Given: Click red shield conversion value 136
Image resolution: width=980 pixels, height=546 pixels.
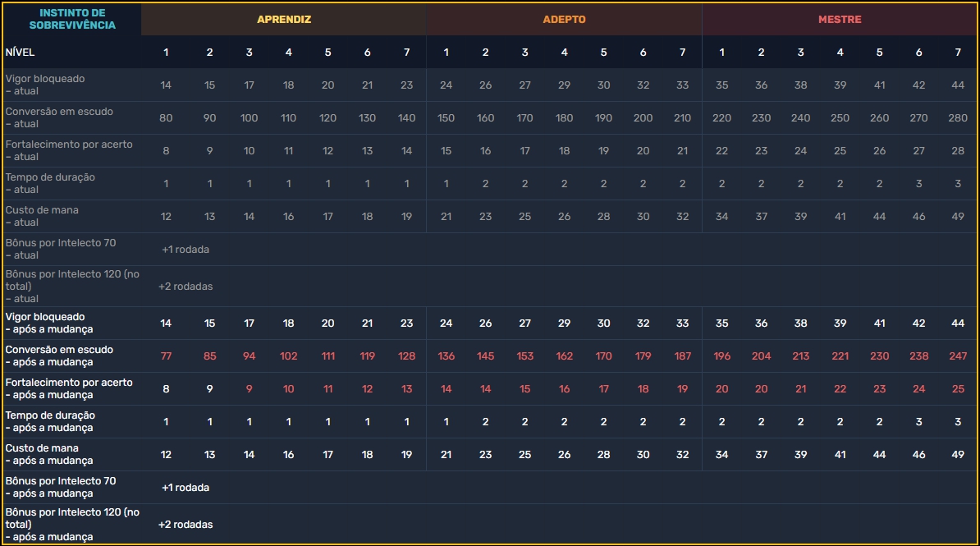Looking at the screenshot, I should (x=446, y=356).
